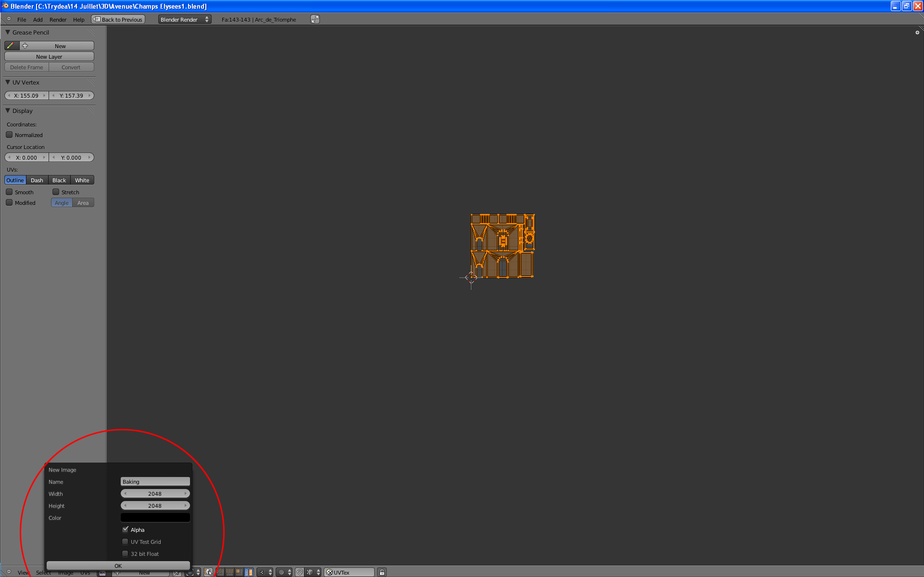Select Dash UV display style
This screenshot has height=577, width=924.
(37, 180)
